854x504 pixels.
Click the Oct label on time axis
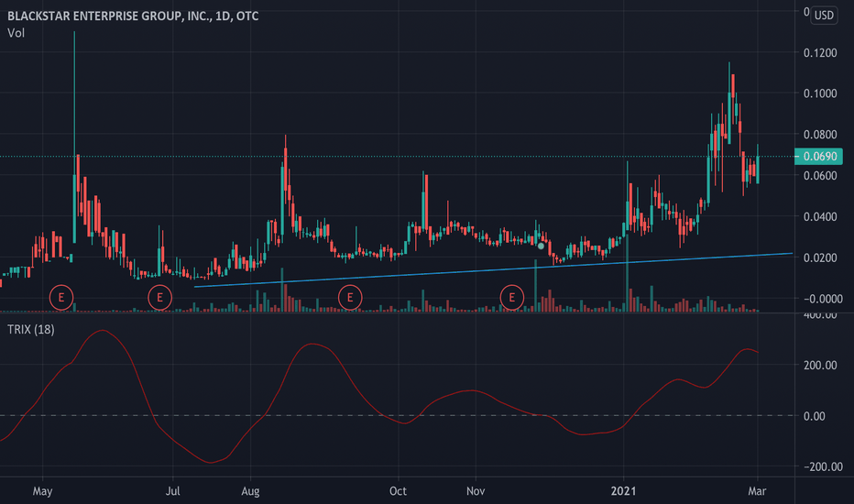pos(398,491)
